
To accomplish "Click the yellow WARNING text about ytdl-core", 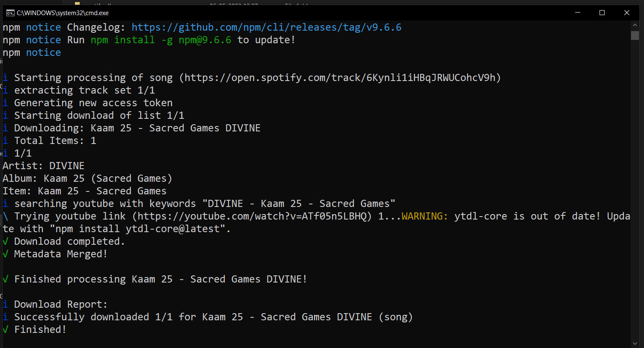I will pos(424,216).
